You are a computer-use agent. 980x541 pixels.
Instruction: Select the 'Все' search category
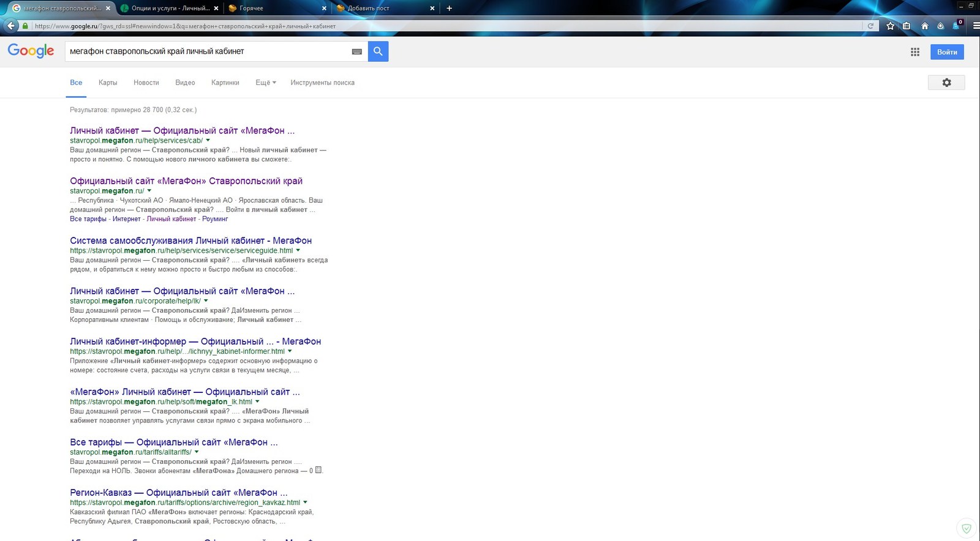[x=76, y=83]
